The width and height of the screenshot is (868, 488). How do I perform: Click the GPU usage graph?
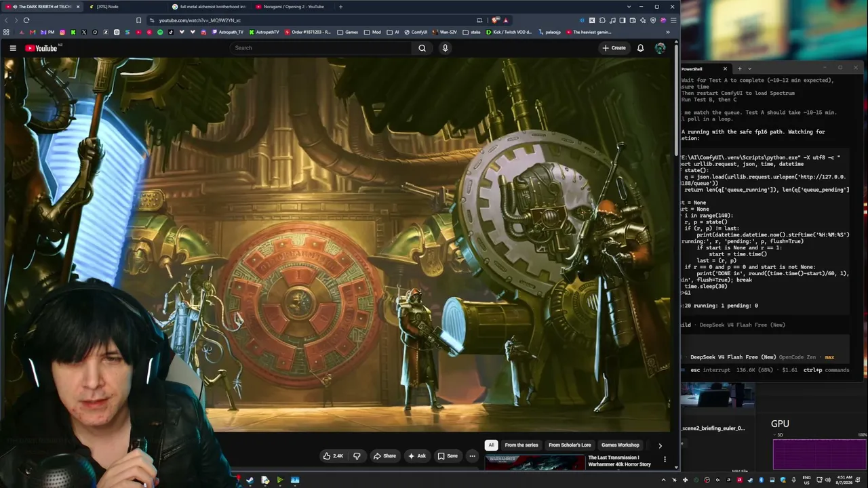pos(819,453)
